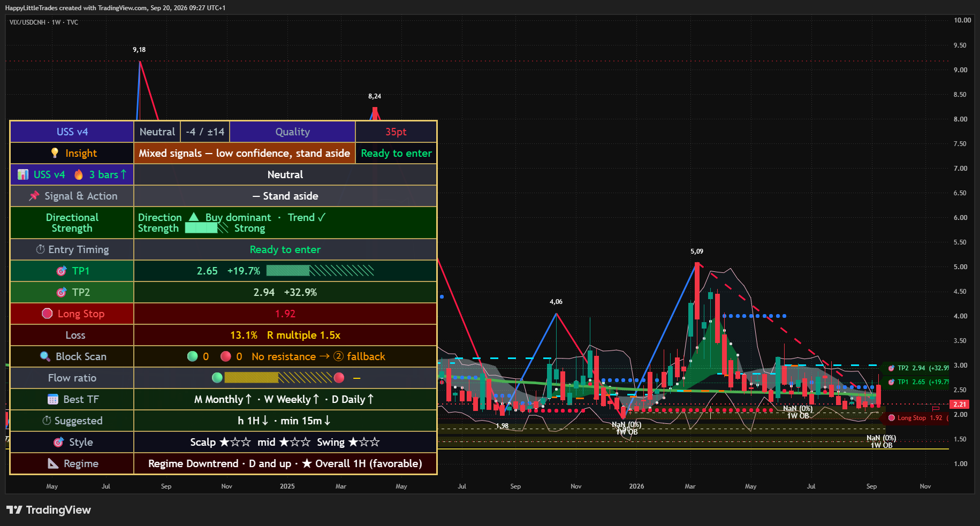Click 'Regime Downtrend' text in Regime row
Screen dimensions: 980x526
coord(193,463)
